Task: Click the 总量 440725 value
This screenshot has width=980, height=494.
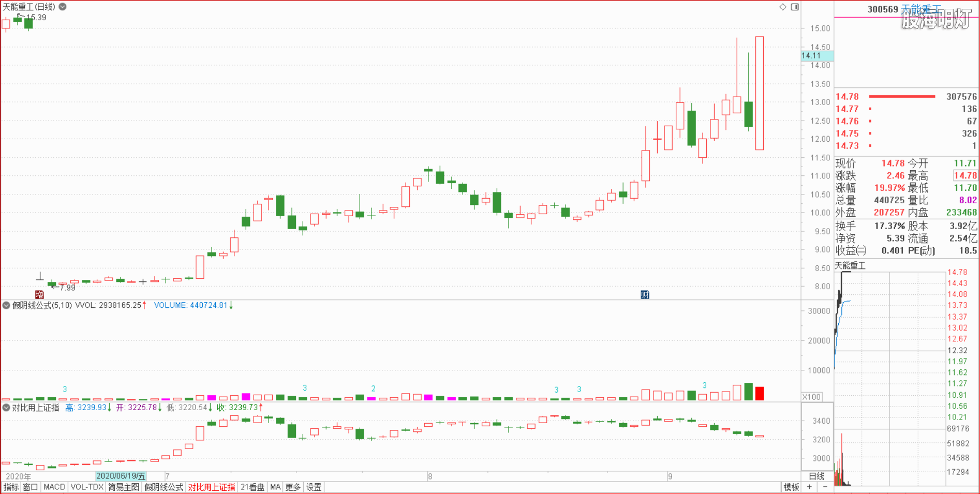Action: coord(889,200)
